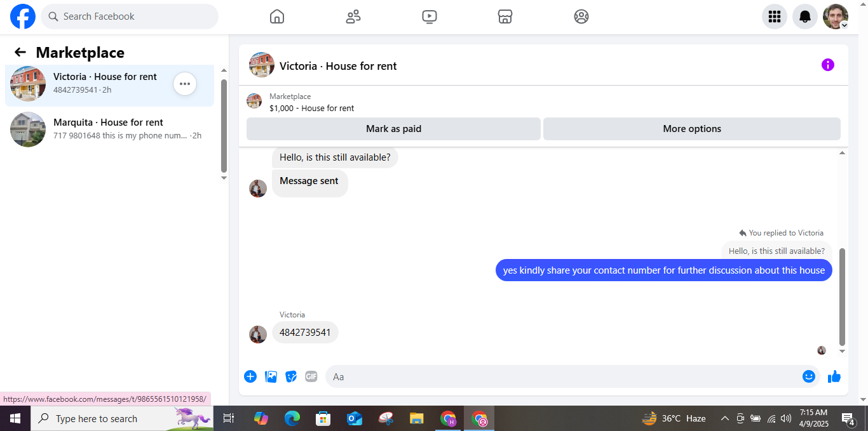Click the chat messages scrollbar thumb

pos(843,297)
